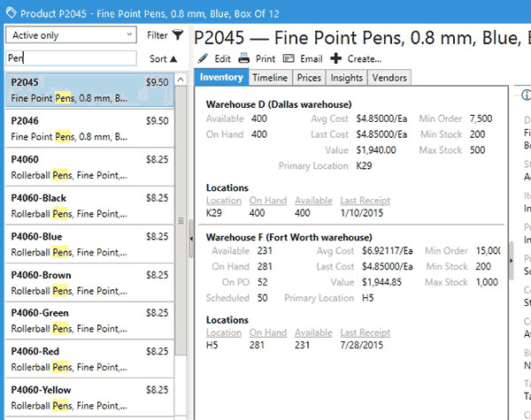The image size is (531, 420).
Task: Click the product list scrollbar thumb
Action: [x=181, y=221]
